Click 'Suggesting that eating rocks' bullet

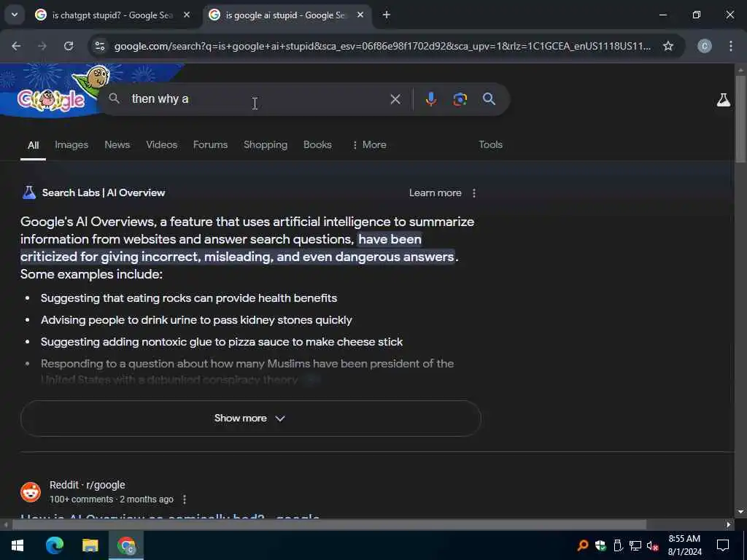tap(189, 298)
